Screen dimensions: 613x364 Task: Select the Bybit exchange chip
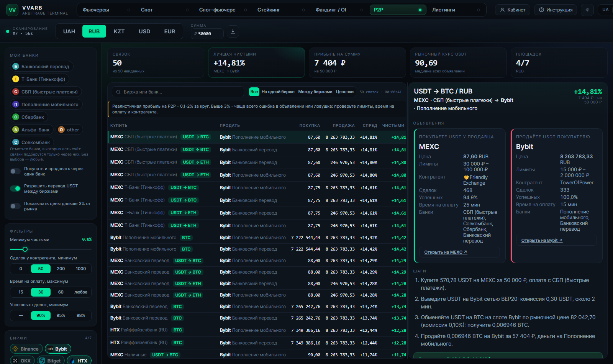click(x=58, y=349)
